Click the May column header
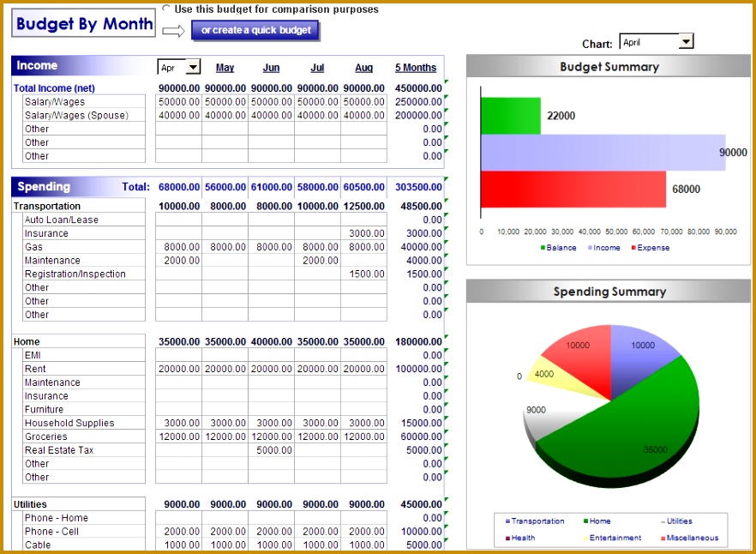 225,68
